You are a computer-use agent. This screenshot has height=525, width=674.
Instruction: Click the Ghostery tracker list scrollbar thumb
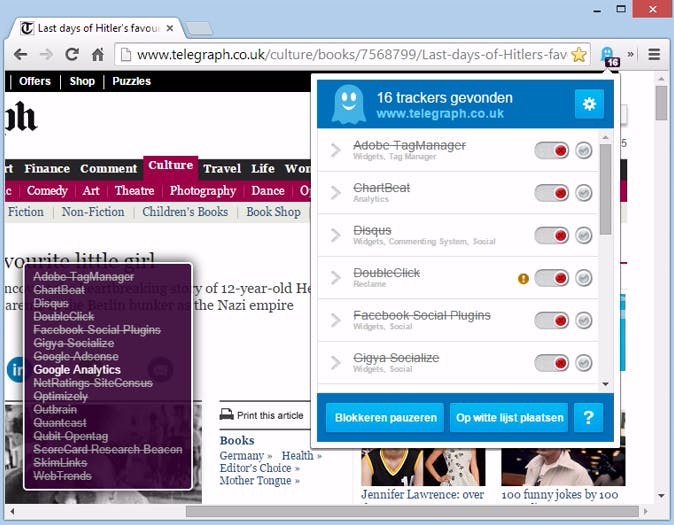pyautogui.click(x=605, y=189)
